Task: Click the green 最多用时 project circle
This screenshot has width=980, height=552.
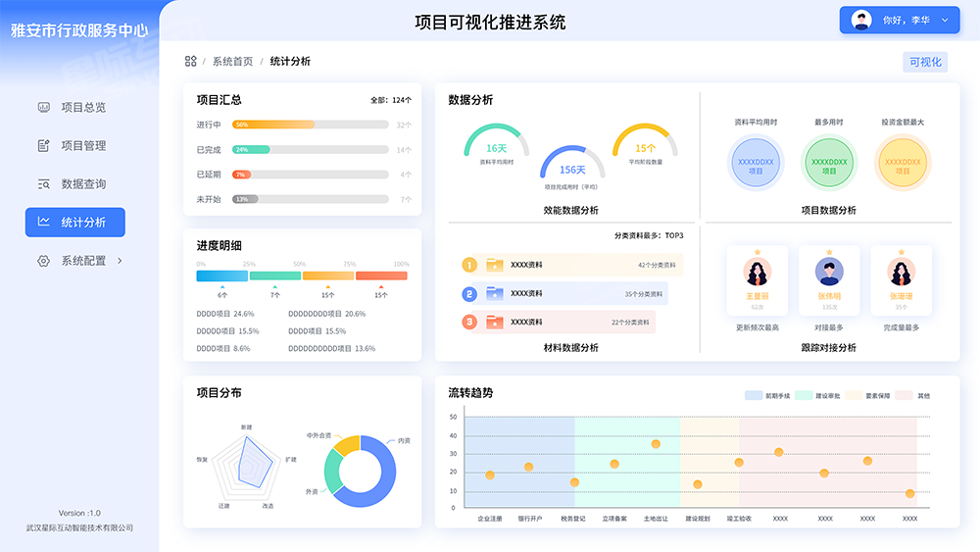Action: (x=829, y=163)
